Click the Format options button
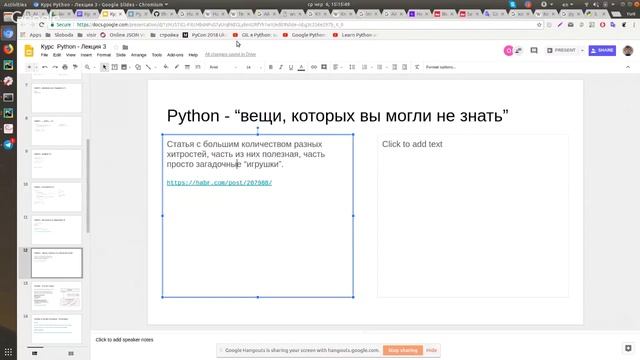640x360 pixels. [441, 67]
